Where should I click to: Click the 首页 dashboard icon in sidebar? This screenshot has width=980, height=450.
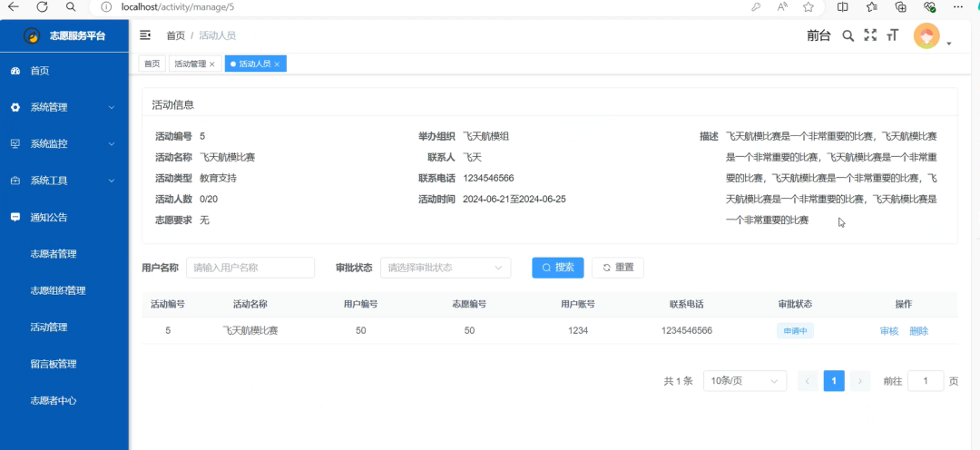[x=15, y=71]
